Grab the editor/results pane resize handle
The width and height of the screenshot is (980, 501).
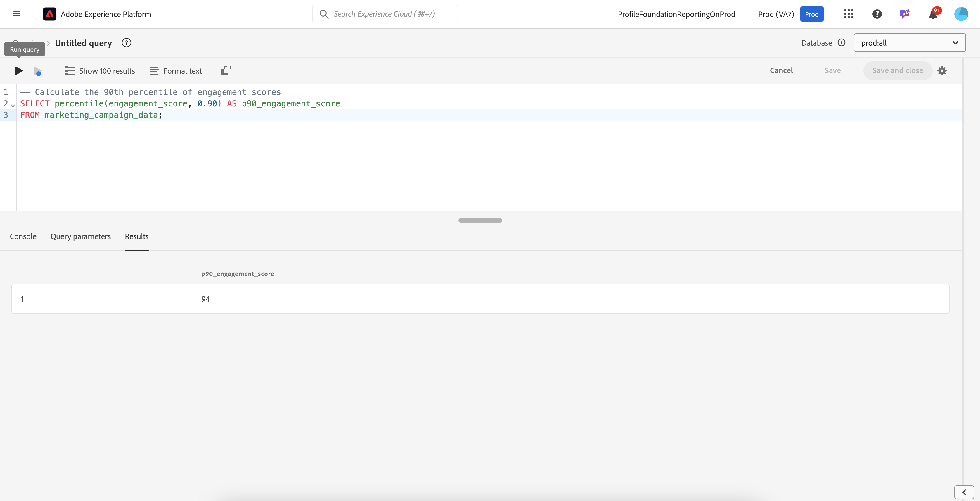(x=480, y=220)
